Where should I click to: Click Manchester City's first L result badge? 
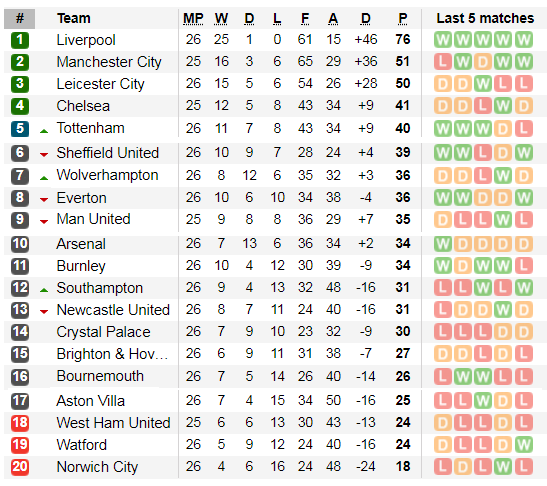click(443, 62)
